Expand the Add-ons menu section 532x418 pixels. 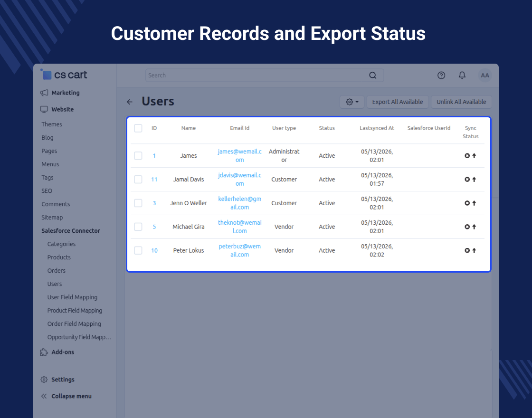pos(62,352)
